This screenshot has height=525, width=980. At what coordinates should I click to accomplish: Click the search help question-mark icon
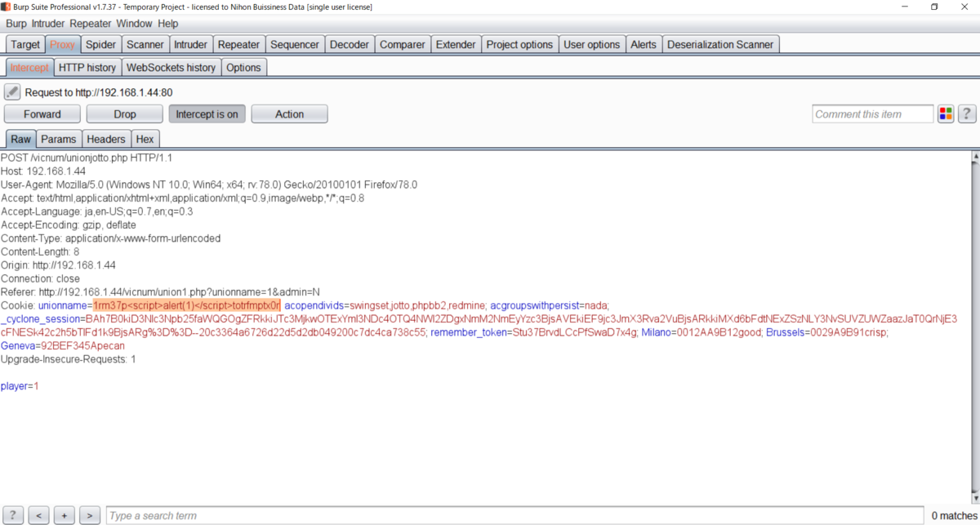(13, 515)
